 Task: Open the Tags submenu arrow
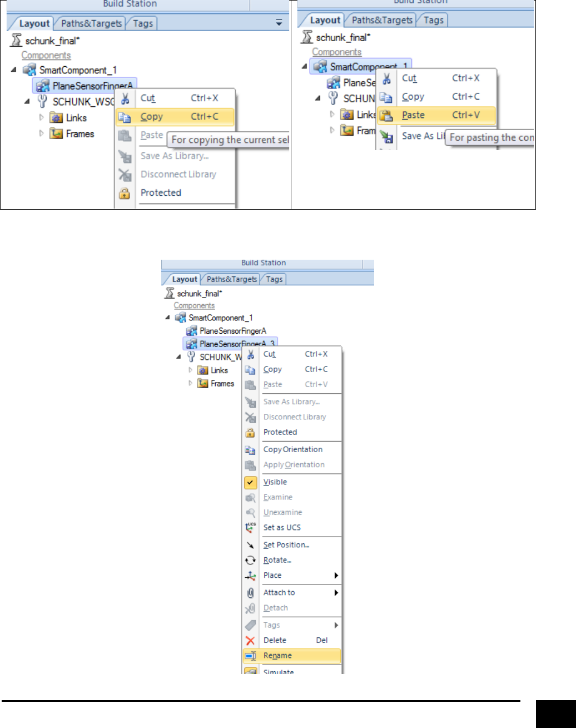pyautogui.click(x=336, y=625)
